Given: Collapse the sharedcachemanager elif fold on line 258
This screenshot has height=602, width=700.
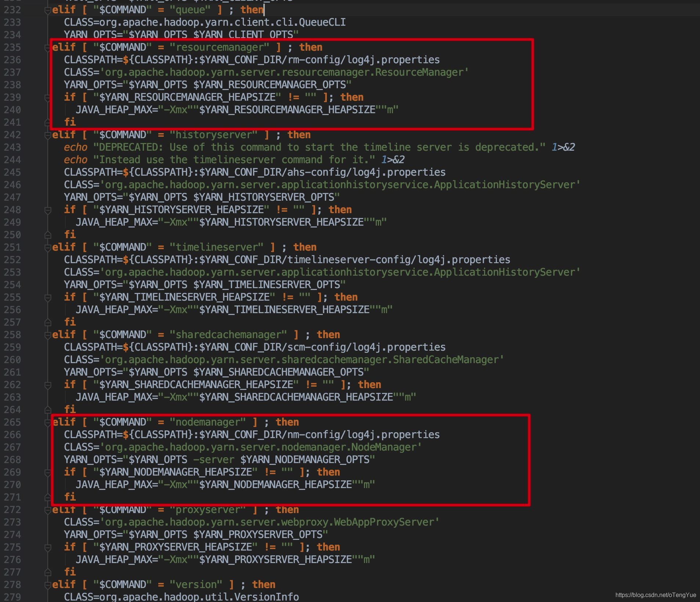Looking at the screenshot, I should [48, 335].
